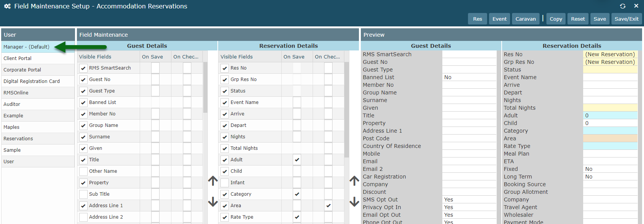Enable On Save for Child

(297, 171)
